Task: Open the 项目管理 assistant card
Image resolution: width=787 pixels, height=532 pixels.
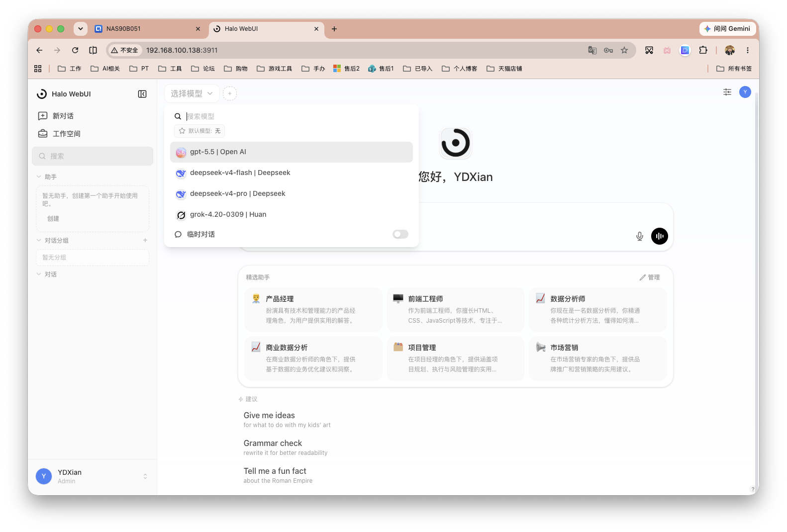Action: pyautogui.click(x=456, y=358)
